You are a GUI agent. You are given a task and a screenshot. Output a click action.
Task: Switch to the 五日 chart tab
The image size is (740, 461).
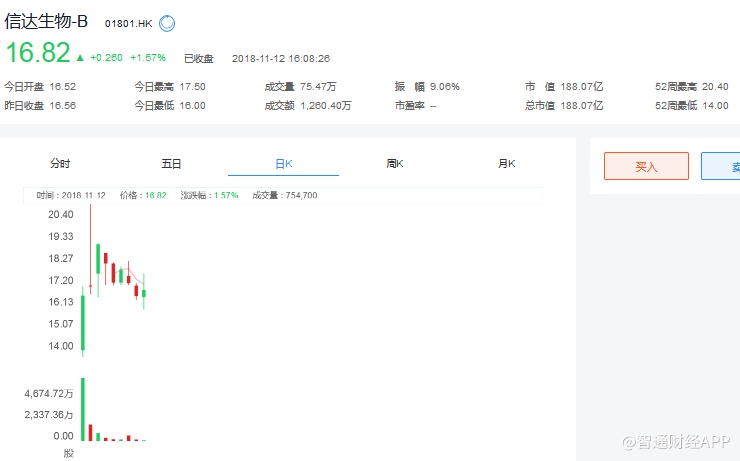(171, 164)
